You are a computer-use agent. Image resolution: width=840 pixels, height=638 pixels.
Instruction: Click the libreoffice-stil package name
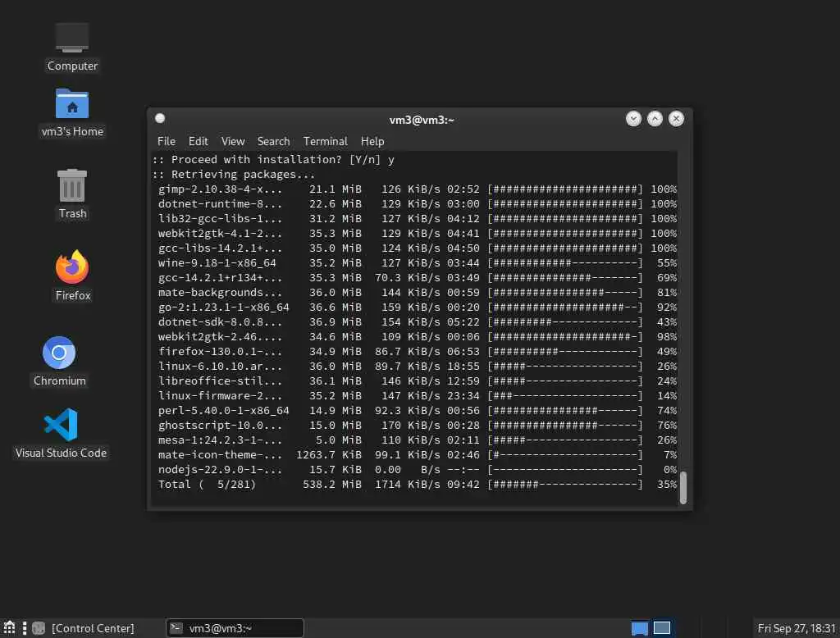coord(220,381)
